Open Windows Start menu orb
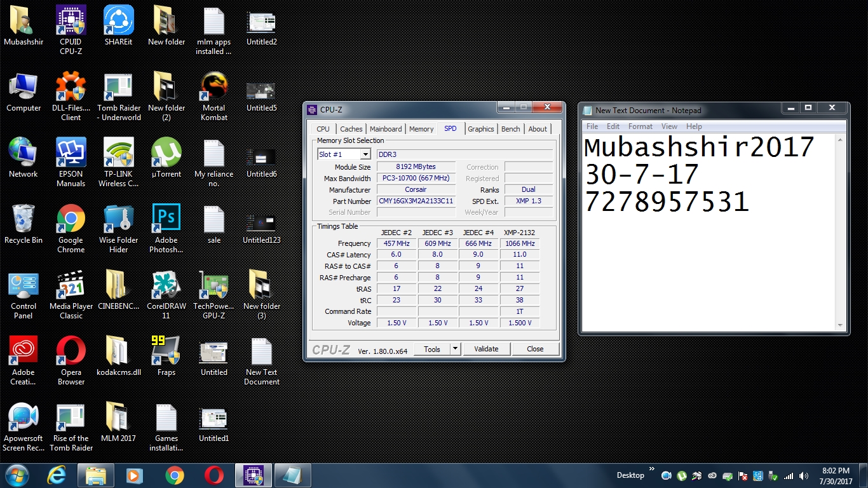This screenshot has height=488, width=868. tap(17, 475)
